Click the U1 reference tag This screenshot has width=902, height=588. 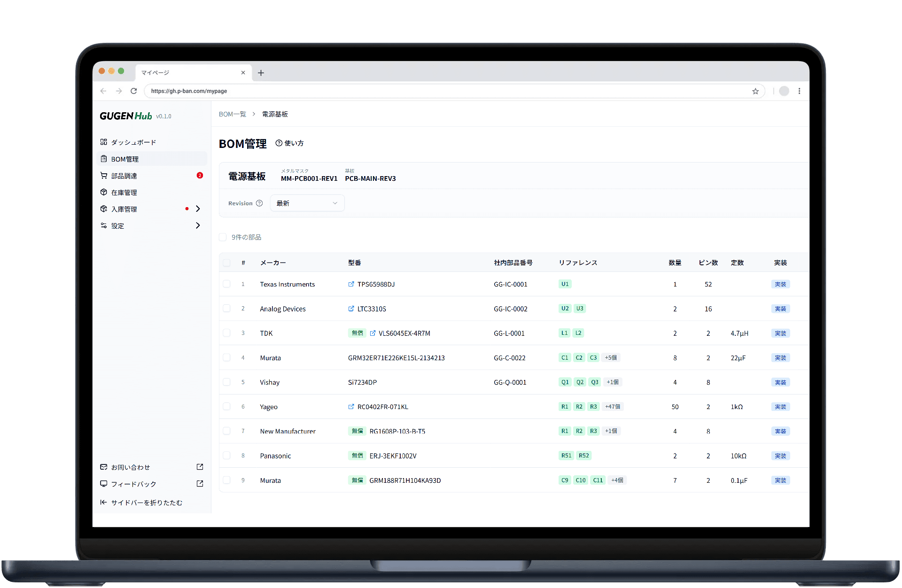(565, 284)
